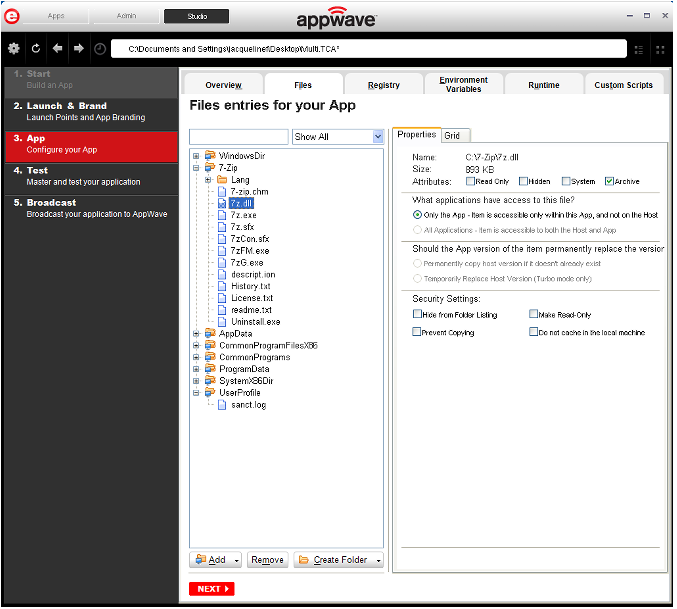The width and height of the screenshot is (677, 609).
Task: Click the 7z.dll file icon
Action: (x=222, y=203)
